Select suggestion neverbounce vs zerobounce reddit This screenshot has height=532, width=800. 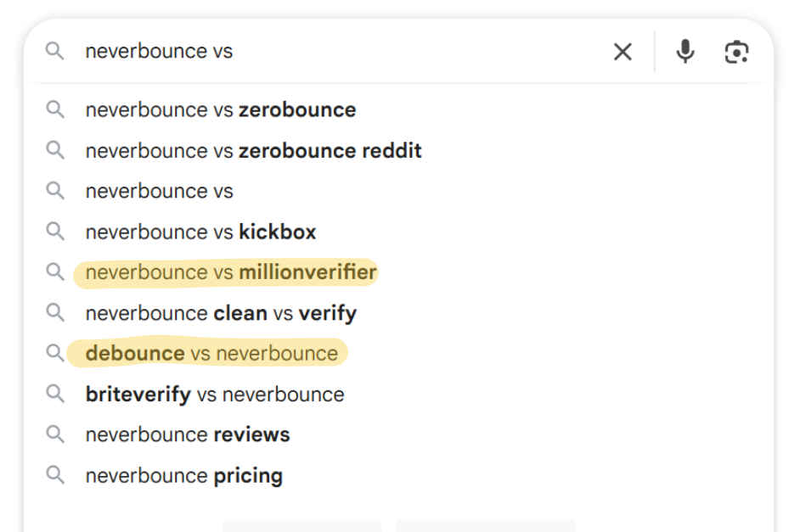point(254,150)
